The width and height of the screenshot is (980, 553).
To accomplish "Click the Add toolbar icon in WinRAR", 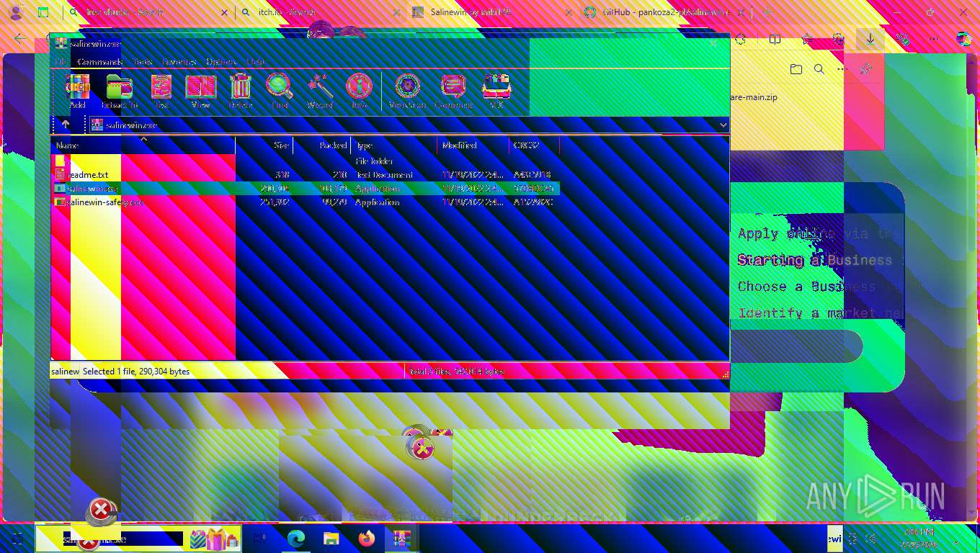I will tap(77, 91).
